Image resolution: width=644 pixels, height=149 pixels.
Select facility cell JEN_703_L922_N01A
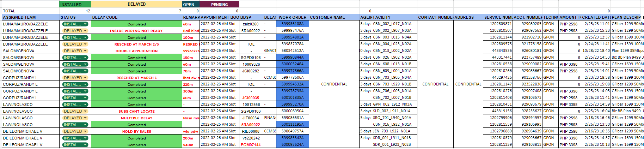(394, 131)
